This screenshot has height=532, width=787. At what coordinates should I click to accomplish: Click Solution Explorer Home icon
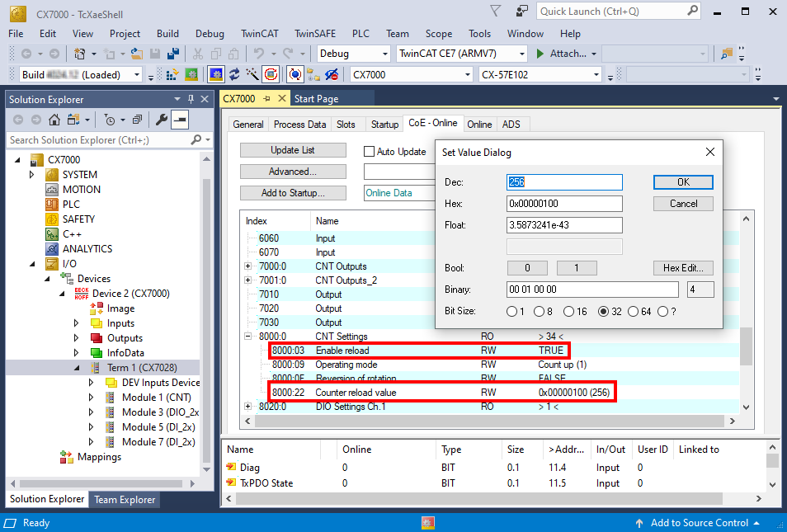54,120
